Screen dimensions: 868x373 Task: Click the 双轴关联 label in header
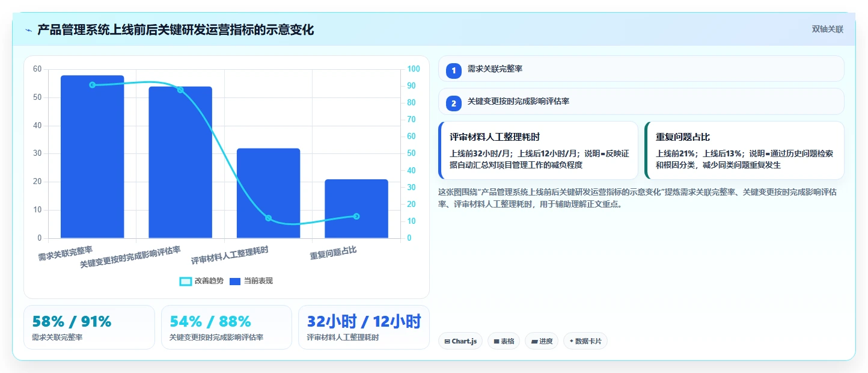point(828,29)
